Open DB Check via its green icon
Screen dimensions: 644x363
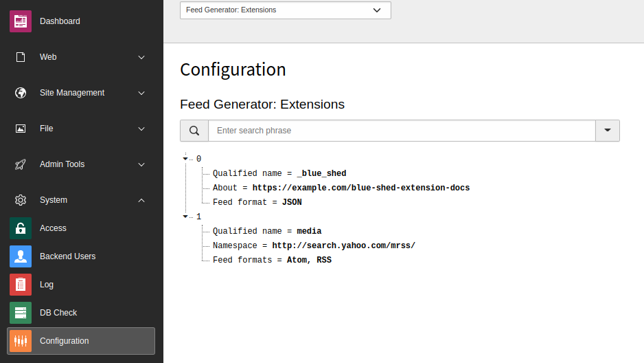(x=21, y=313)
